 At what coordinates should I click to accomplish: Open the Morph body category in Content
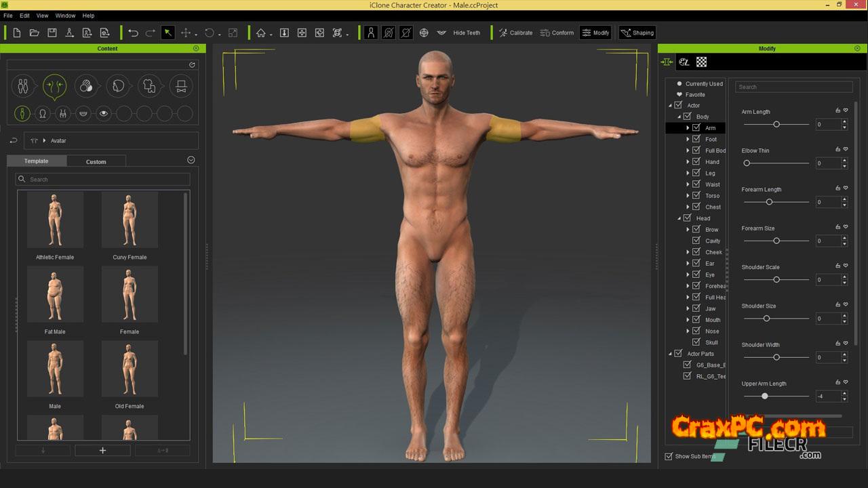[54, 86]
